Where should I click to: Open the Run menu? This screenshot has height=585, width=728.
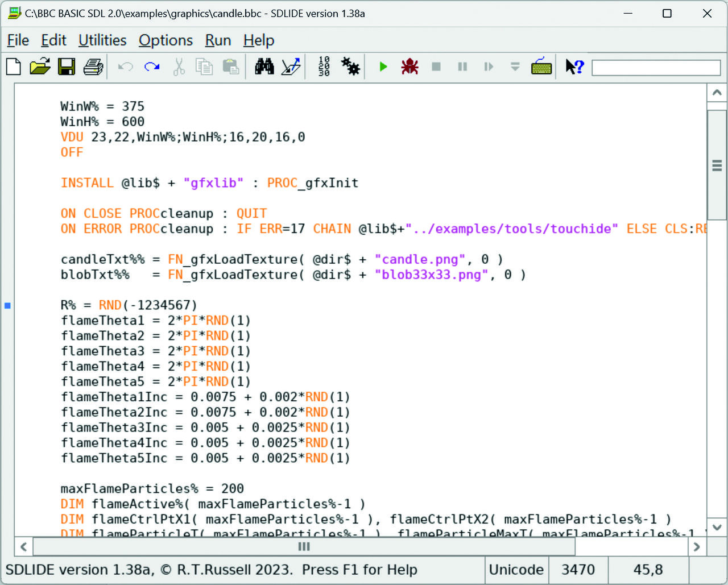(218, 40)
